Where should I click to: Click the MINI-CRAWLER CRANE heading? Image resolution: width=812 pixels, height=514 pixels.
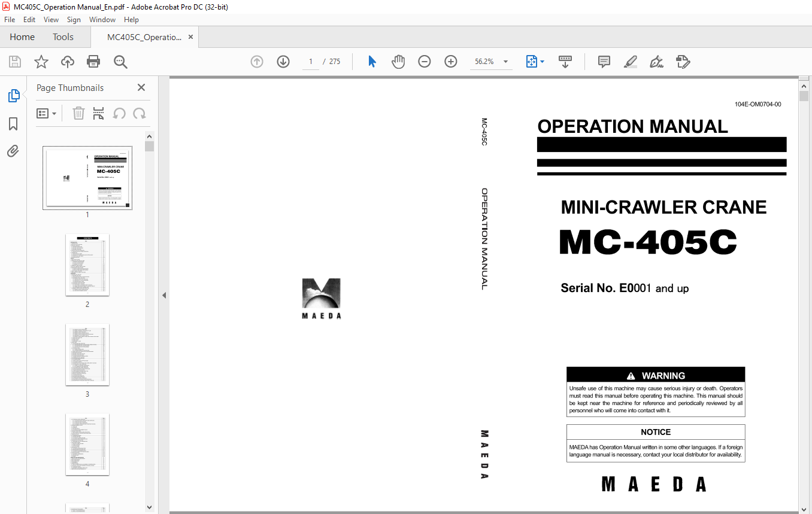pyautogui.click(x=663, y=207)
